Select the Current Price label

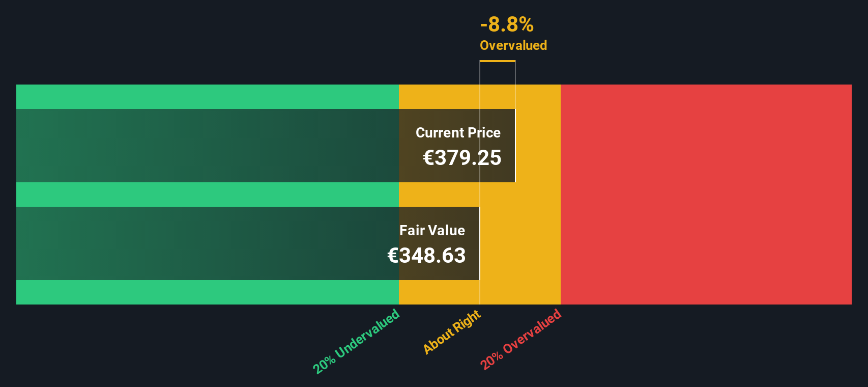[458, 133]
